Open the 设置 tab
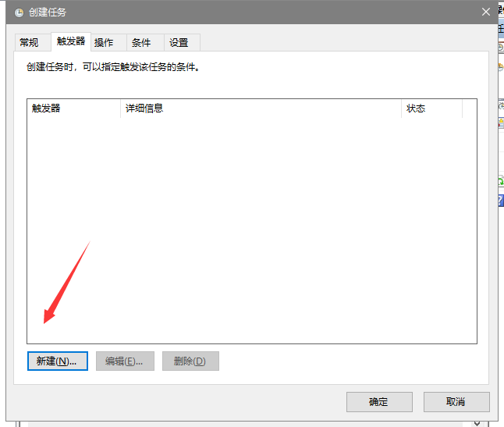504x427 pixels. 179,43
